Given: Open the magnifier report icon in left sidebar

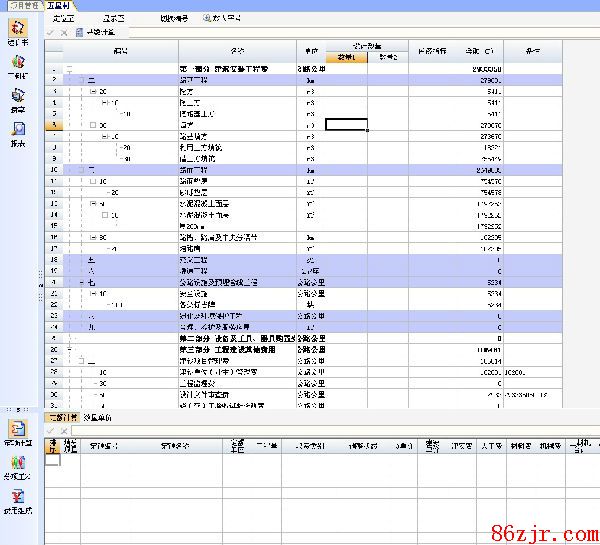Looking at the screenshot, I should click(x=19, y=130).
